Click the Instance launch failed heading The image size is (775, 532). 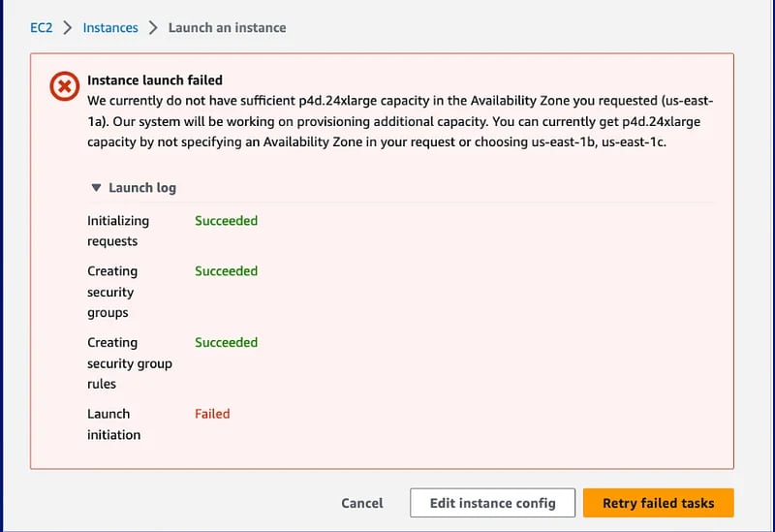point(155,80)
